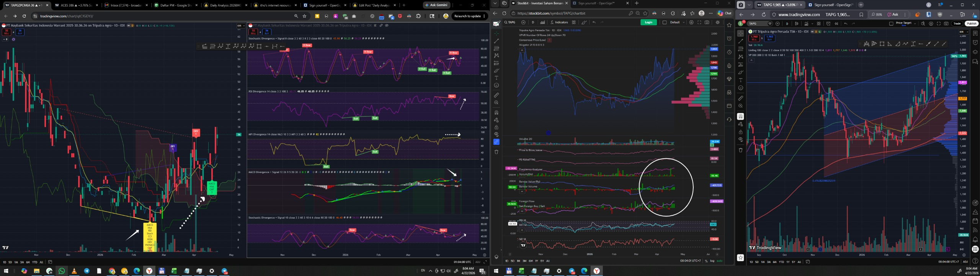980x276 pixels.
Task: Click the Stockbit chart fullscreen icon
Action: tap(699, 22)
